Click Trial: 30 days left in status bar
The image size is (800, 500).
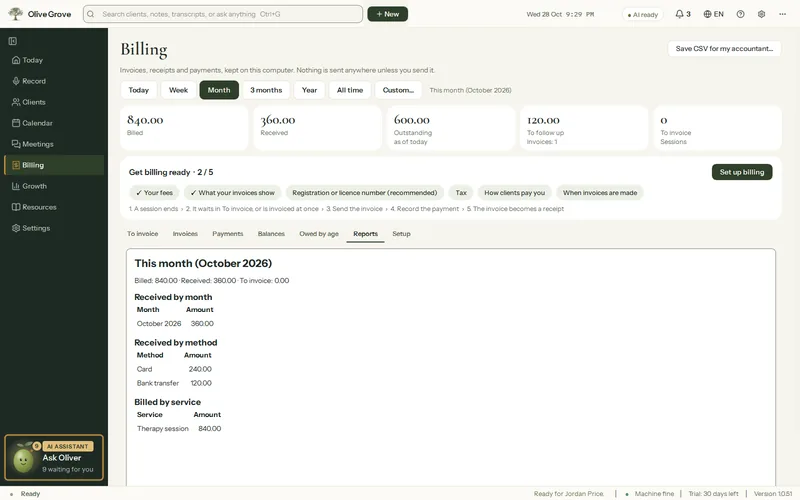point(713,493)
